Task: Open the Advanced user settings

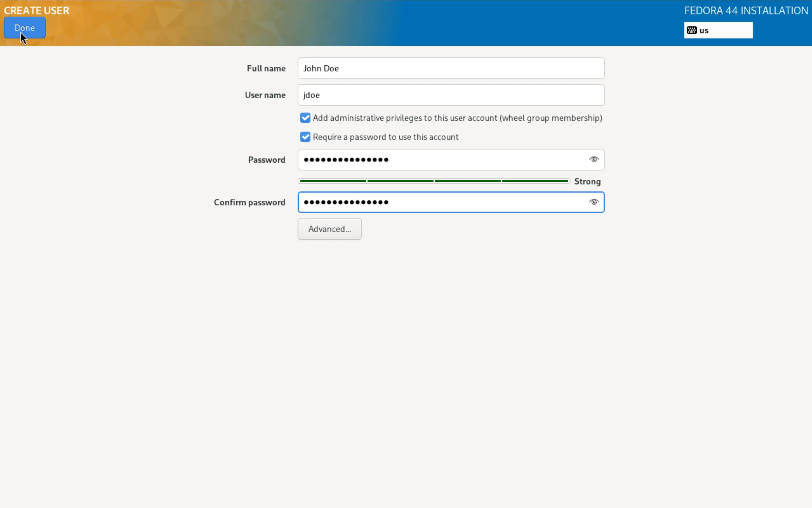Action: coord(329,229)
